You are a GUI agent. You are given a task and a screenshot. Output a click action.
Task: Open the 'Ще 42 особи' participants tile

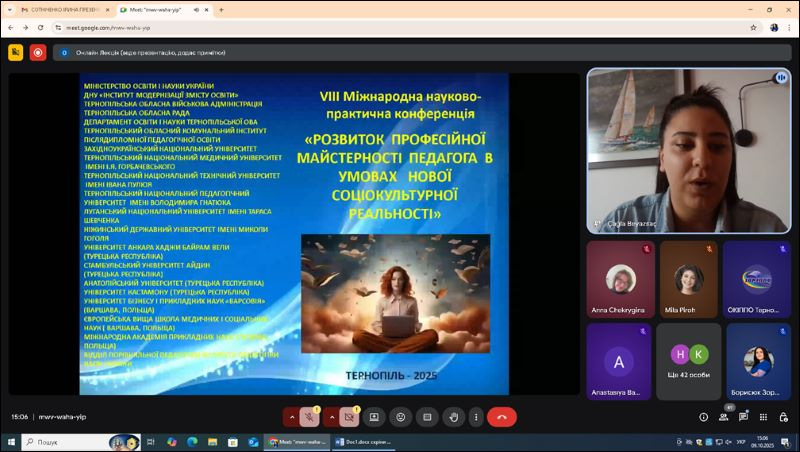pos(688,361)
